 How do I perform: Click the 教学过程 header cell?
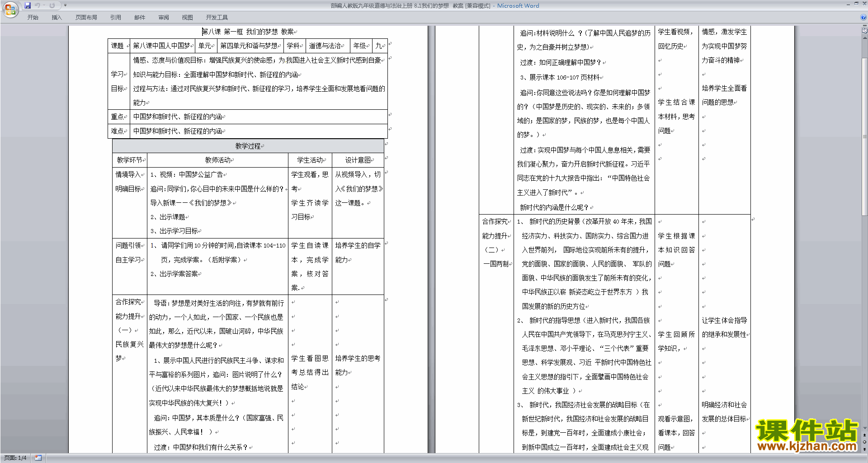pos(248,146)
